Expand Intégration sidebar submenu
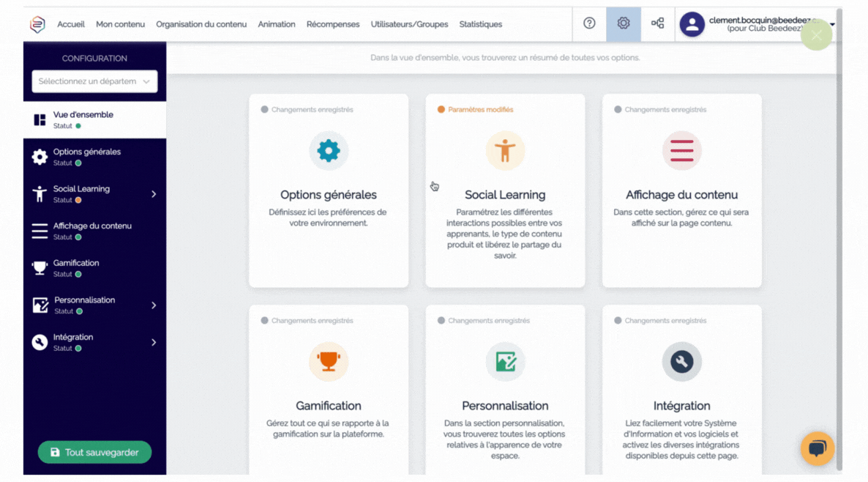868x482 pixels. coord(154,342)
